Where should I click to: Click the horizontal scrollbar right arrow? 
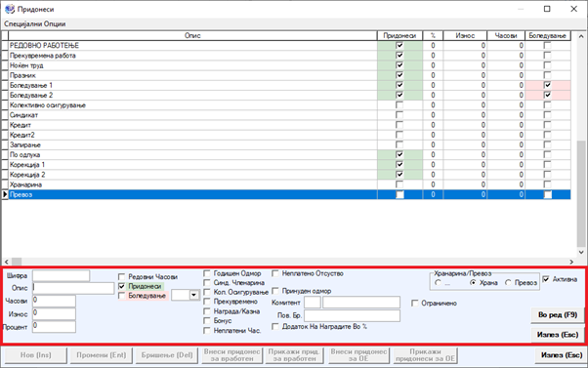coord(571,262)
